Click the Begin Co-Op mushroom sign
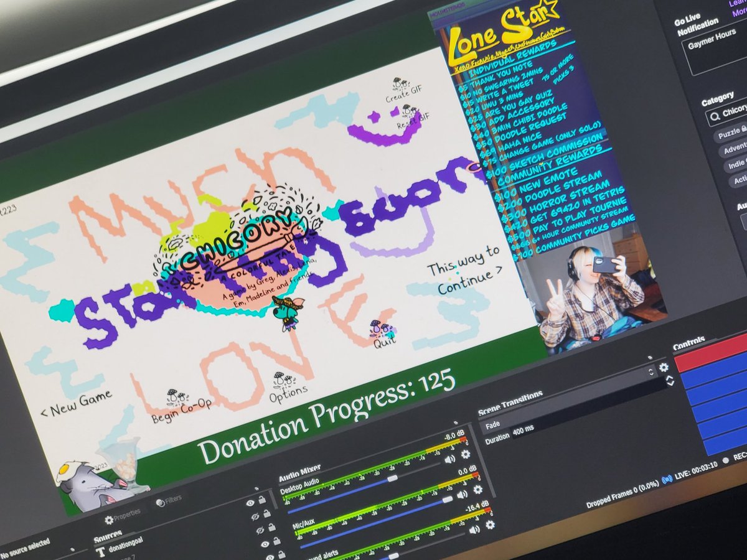The height and width of the screenshot is (560, 747). coord(181,408)
